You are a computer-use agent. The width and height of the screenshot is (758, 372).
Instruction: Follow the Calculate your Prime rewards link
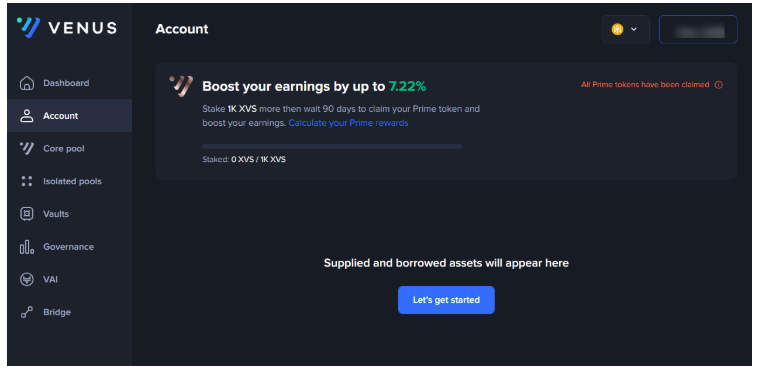tap(349, 123)
